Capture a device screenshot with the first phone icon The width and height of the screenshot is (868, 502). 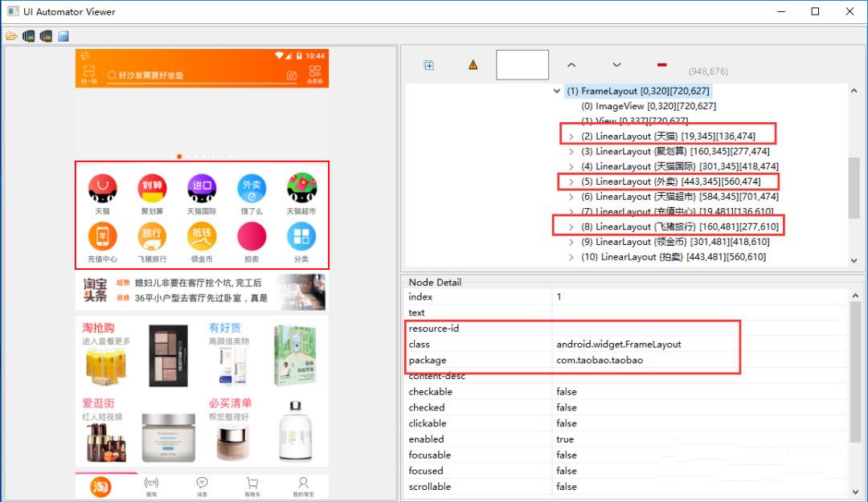[29, 36]
